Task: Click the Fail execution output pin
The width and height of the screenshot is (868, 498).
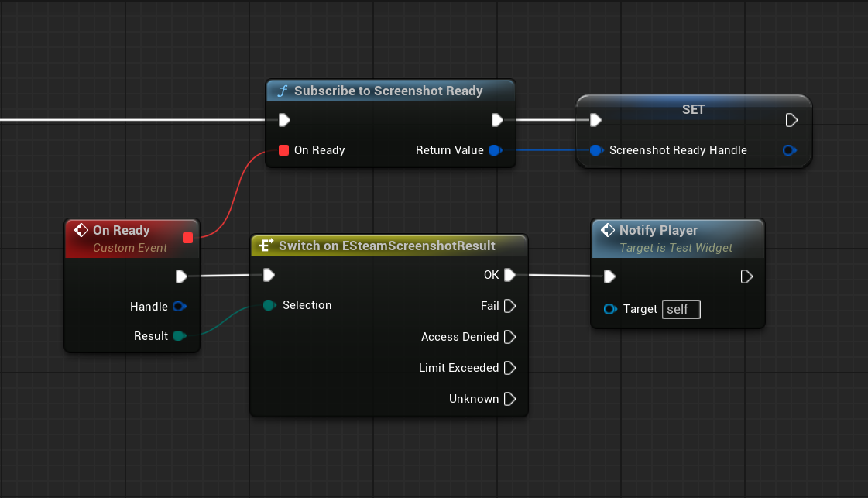Action: click(x=509, y=306)
